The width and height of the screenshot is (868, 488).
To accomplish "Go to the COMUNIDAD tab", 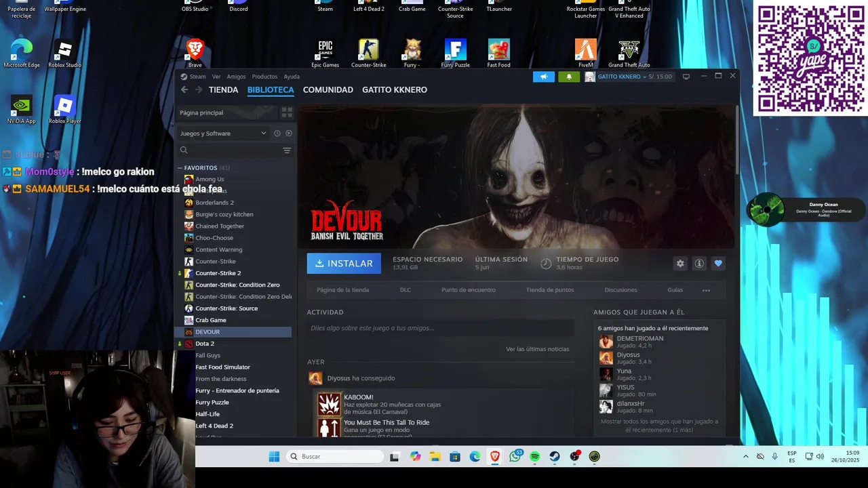I will (x=328, y=89).
